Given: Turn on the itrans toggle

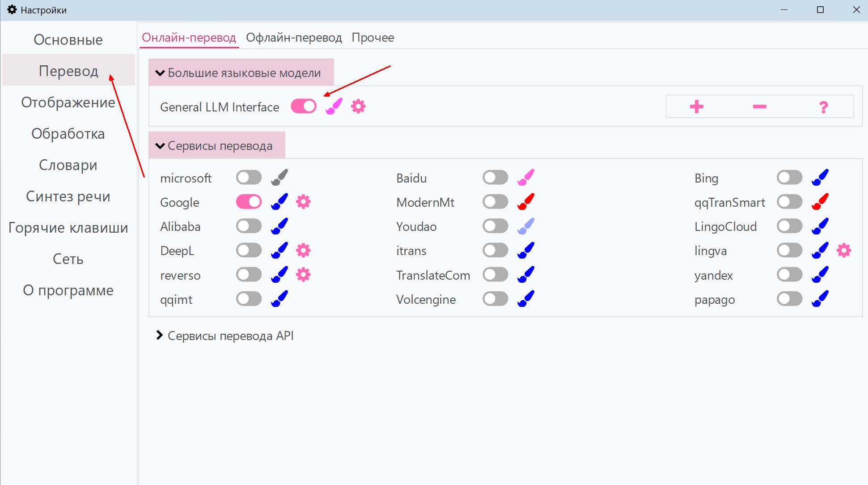Looking at the screenshot, I should pyautogui.click(x=495, y=250).
